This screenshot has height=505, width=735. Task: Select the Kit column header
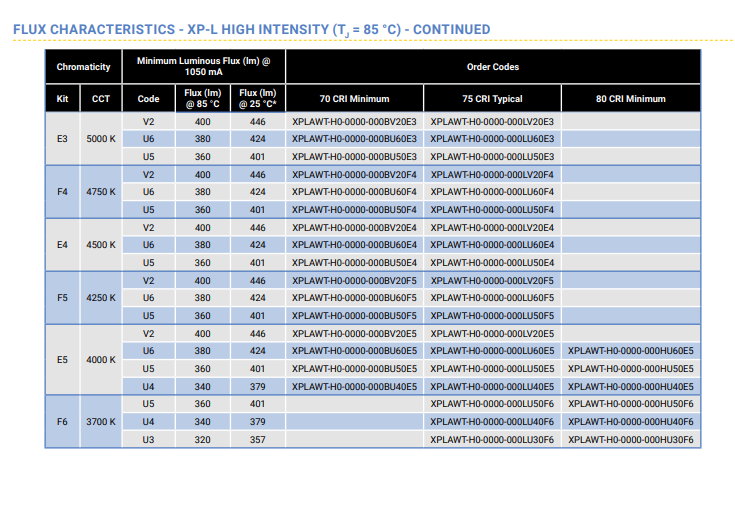tap(62, 98)
